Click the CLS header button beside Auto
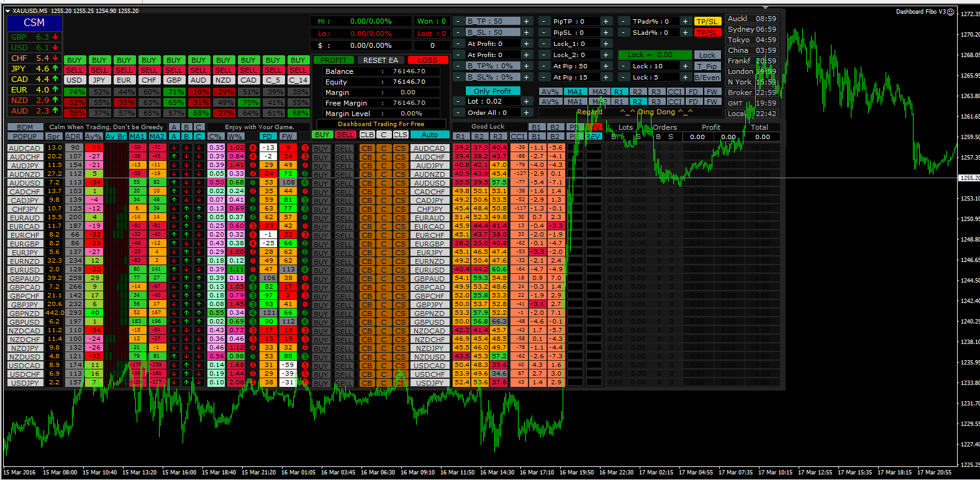This screenshot has width=980, height=480. click(401, 135)
